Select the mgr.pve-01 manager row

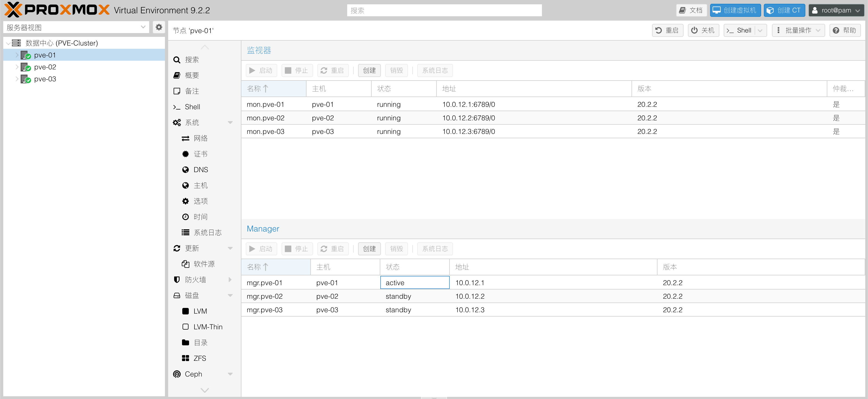(x=553, y=283)
